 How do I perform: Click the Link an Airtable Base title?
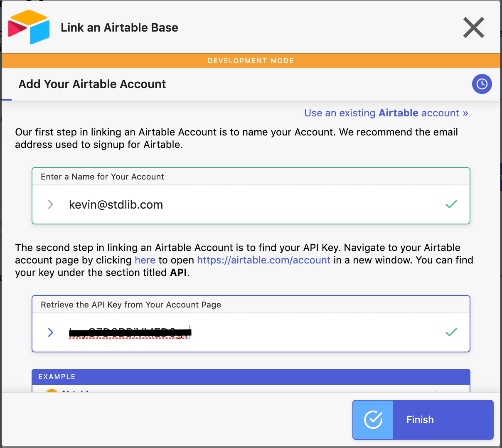tap(119, 27)
